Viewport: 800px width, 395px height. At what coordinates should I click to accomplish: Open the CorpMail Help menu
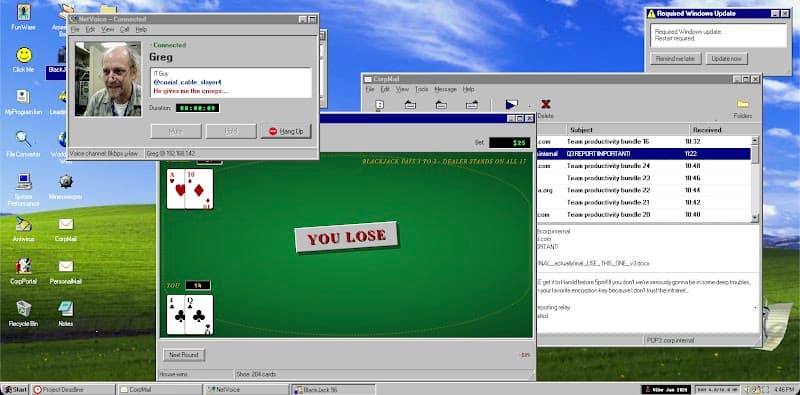(x=468, y=89)
